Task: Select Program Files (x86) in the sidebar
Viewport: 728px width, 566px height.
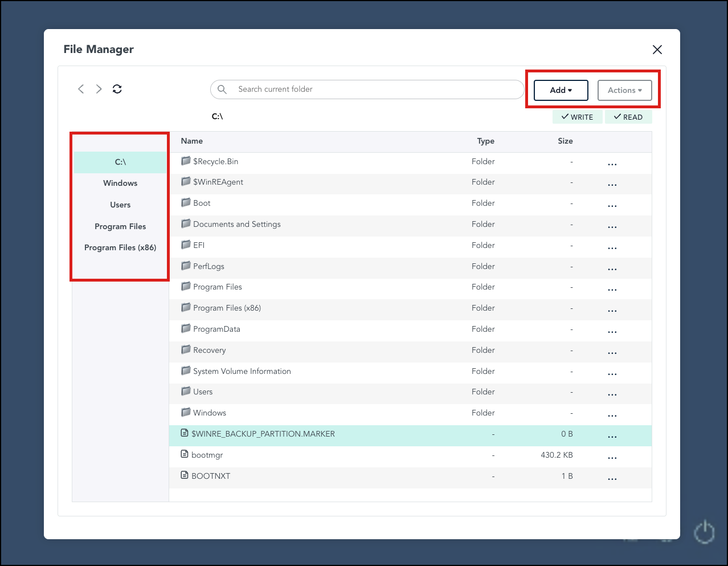Action: point(120,247)
